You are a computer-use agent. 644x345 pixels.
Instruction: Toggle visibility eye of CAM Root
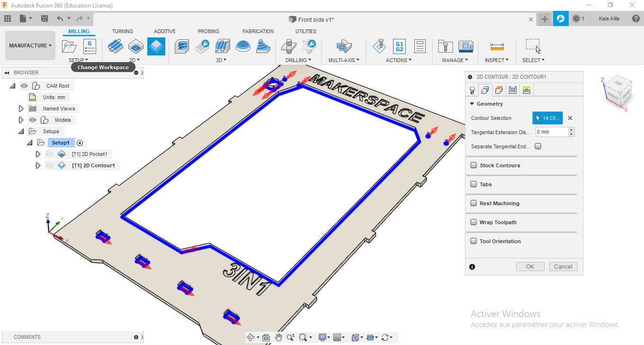pyautogui.click(x=24, y=86)
